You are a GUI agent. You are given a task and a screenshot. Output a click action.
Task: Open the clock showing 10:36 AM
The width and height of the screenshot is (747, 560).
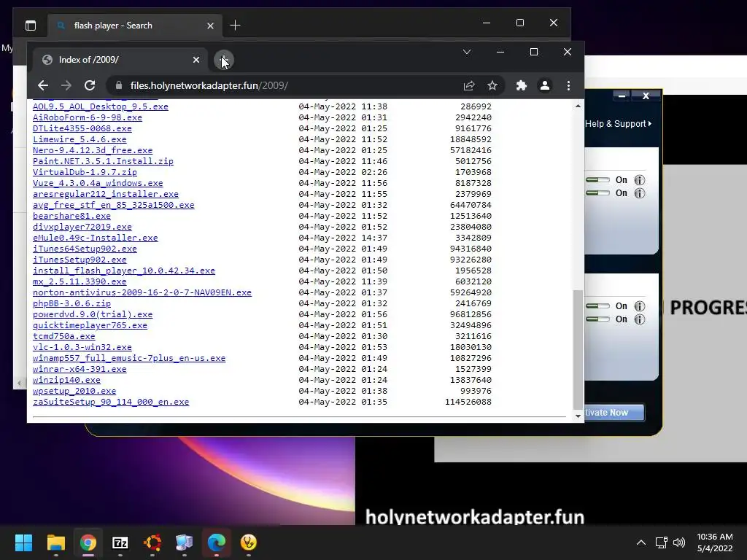tap(715, 542)
